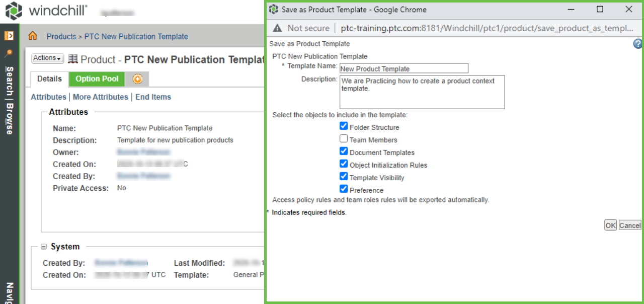Select 'Template for new publication products' text

[175, 140]
